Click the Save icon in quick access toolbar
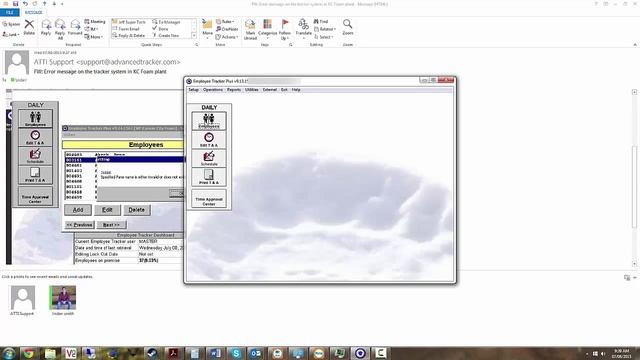The width and height of the screenshot is (640, 360). pyautogui.click(x=16, y=4)
